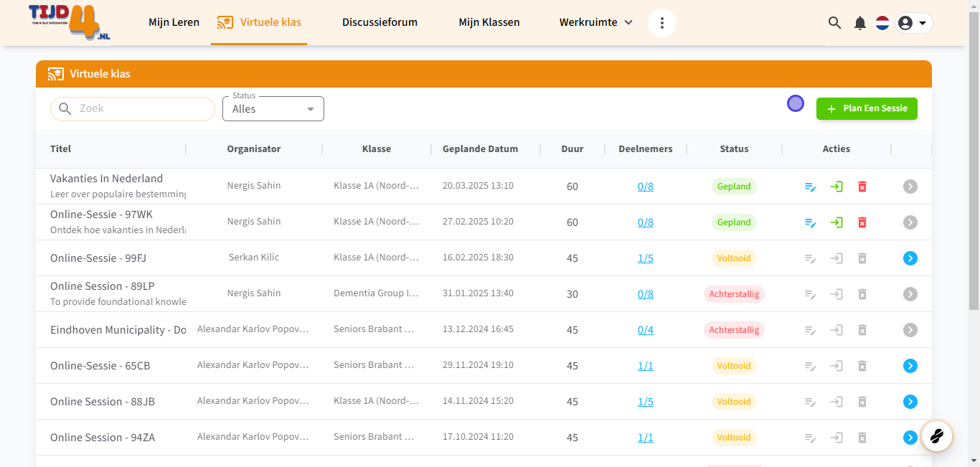Screen dimensions: 980x467
Task: Click the Dutch flag language icon
Action: coord(882,23)
